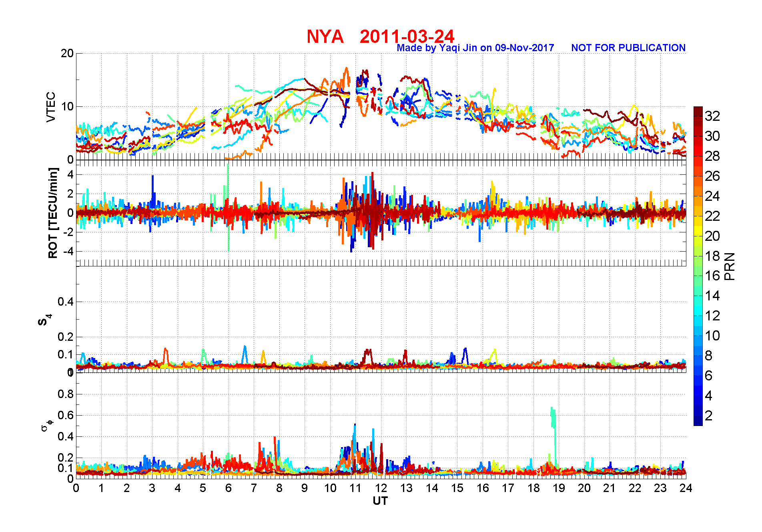Click VTEC y-axis tick label 20
This screenshot has height=532, width=762.
tap(67, 53)
